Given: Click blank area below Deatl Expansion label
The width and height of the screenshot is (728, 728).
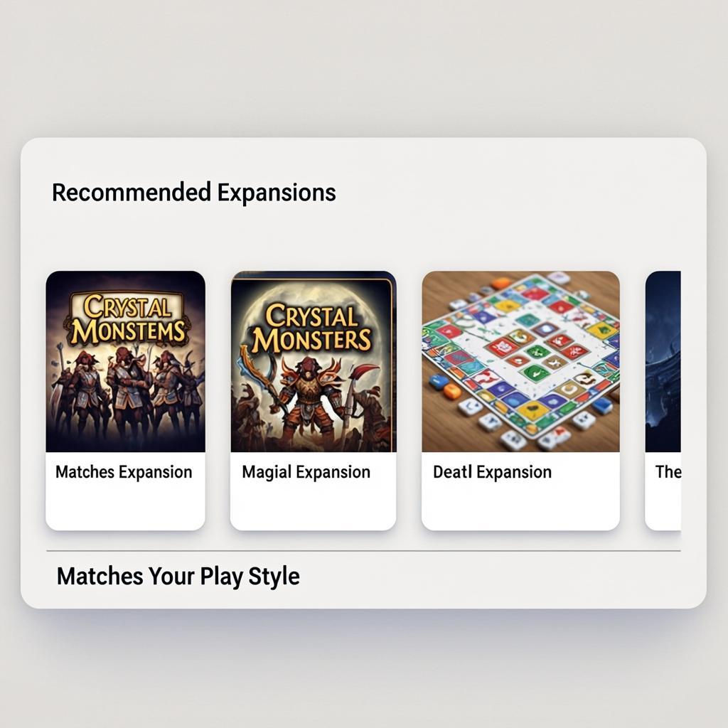Looking at the screenshot, I should pyautogui.click(x=520, y=506).
